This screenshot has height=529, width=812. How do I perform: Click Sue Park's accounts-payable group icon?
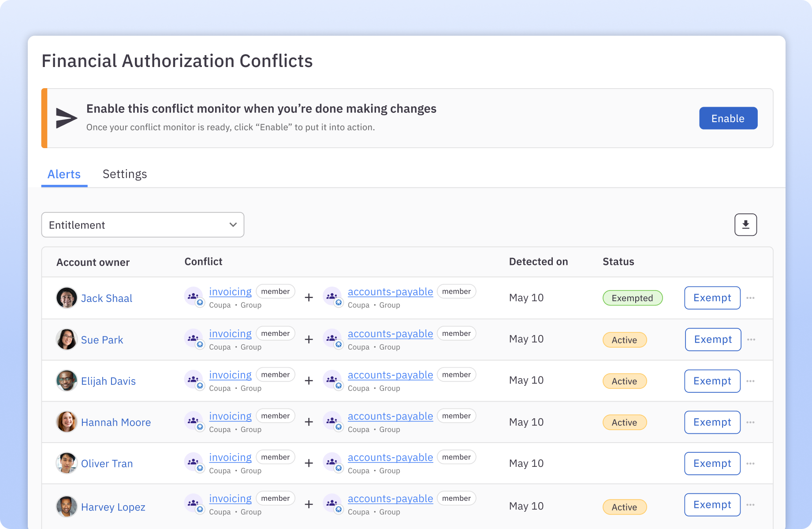332,339
